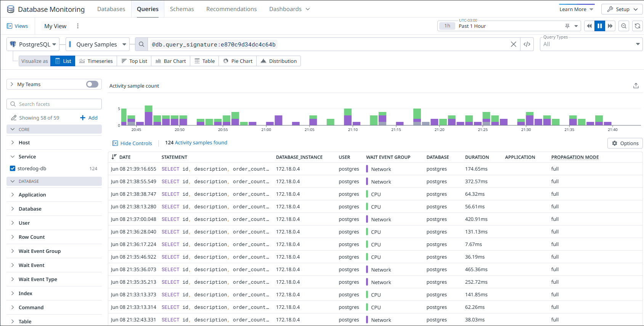Screen dimensions: 644x326
Task: Visualize as List
Action: [63, 61]
